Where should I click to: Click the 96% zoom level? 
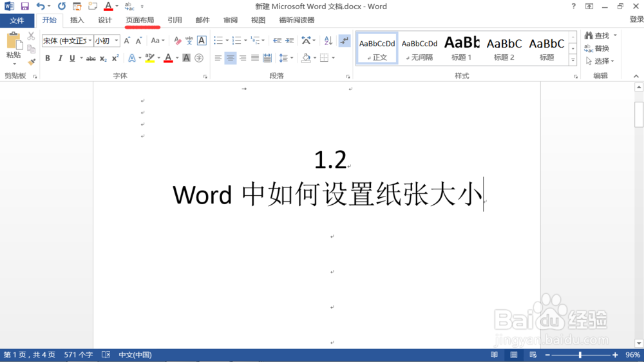(x=632, y=355)
